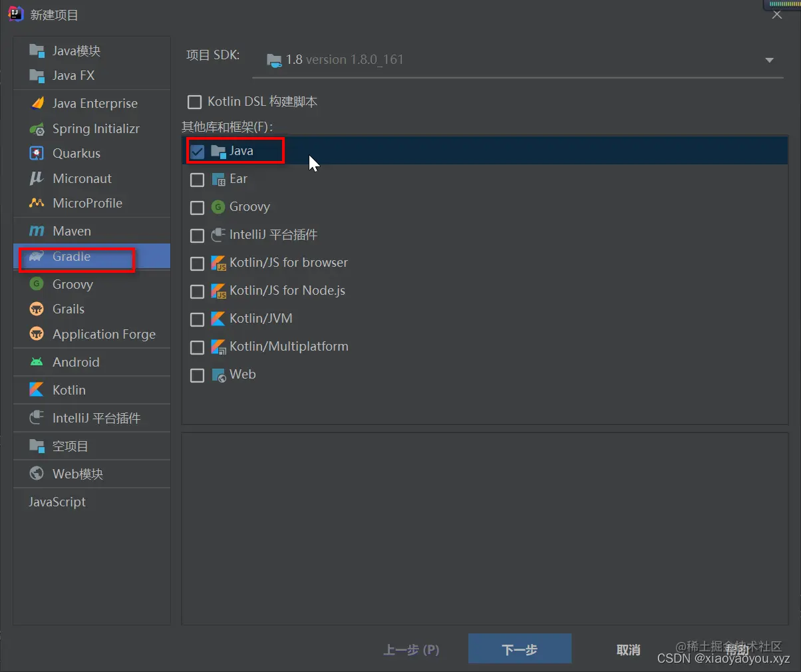This screenshot has width=801, height=672.
Task: Click the Quarkus logo icon
Action: 37,153
